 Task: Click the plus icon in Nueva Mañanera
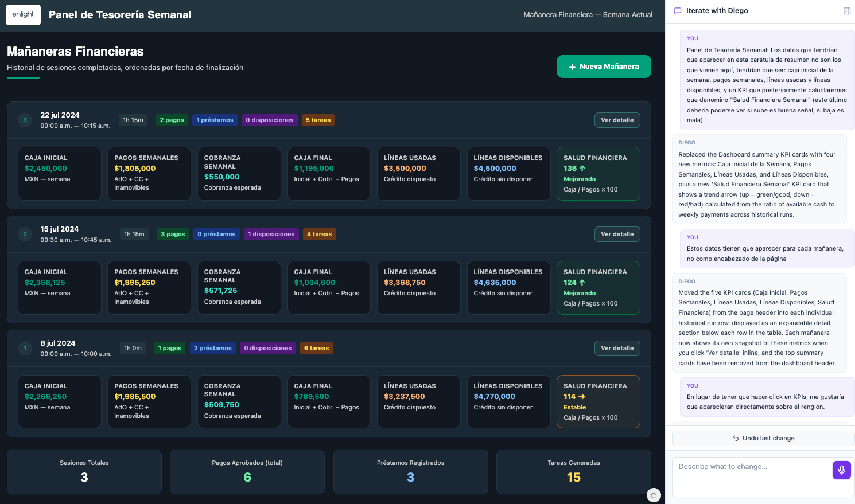point(572,67)
